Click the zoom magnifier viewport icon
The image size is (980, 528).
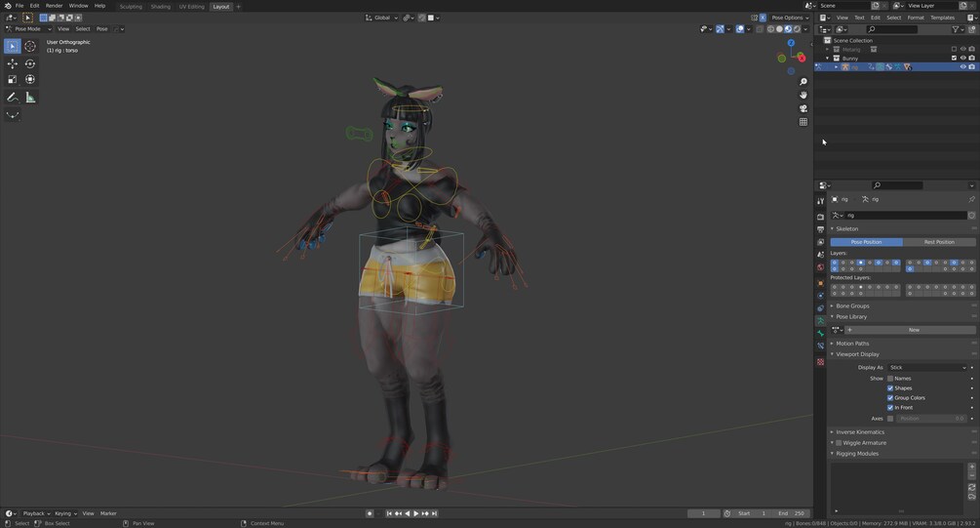(804, 82)
